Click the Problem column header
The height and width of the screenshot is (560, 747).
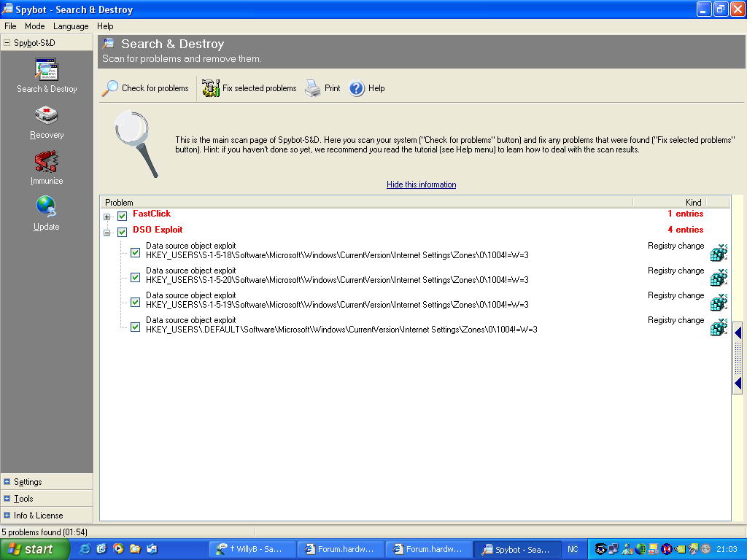[x=366, y=203]
